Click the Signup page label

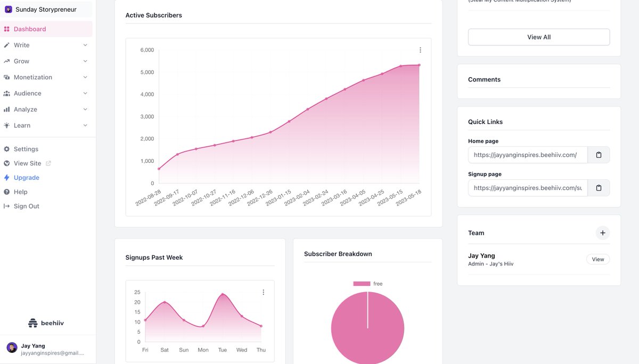click(x=485, y=174)
